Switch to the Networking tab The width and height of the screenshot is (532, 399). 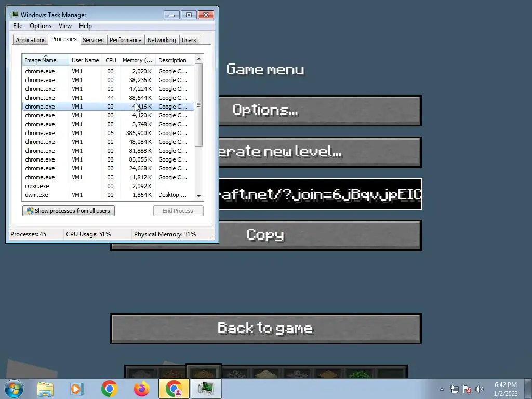(x=162, y=40)
